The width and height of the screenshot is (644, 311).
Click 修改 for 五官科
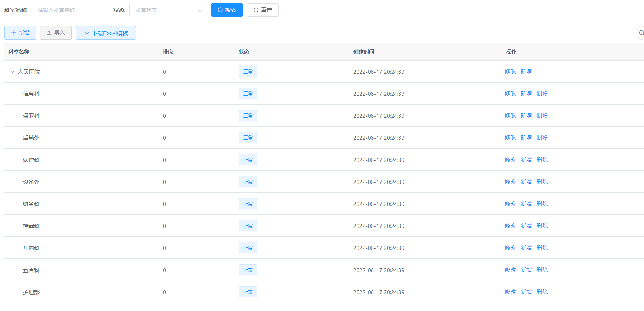point(510,270)
